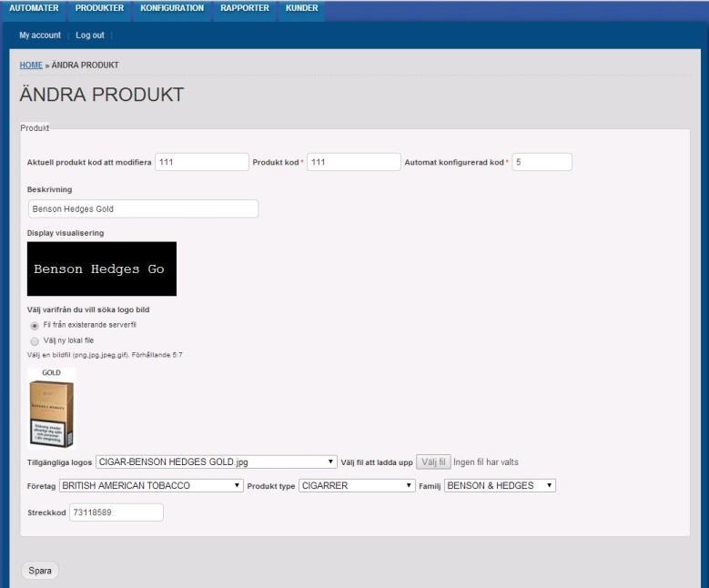Click the Log out link

coord(90,35)
